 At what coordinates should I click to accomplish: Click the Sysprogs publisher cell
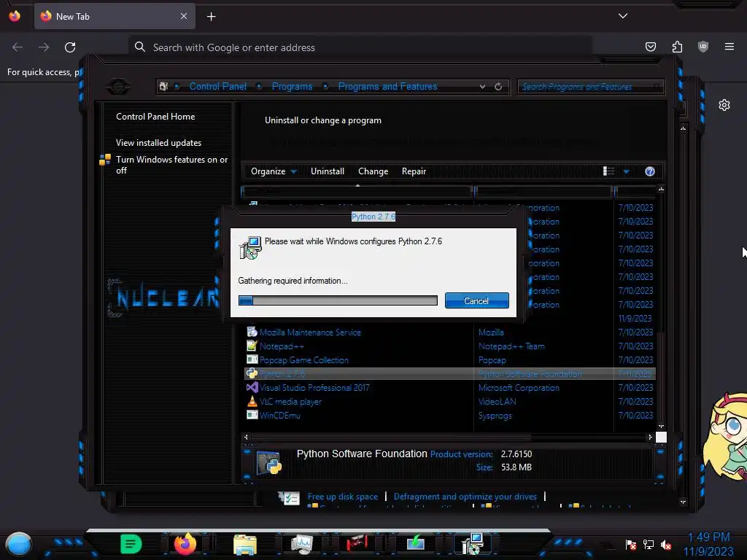tap(495, 415)
